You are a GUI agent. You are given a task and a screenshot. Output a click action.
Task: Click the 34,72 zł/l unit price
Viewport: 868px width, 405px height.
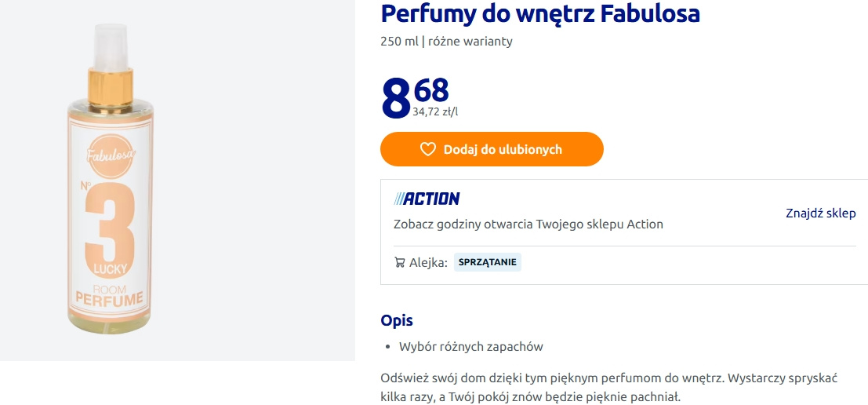(x=435, y=112)
